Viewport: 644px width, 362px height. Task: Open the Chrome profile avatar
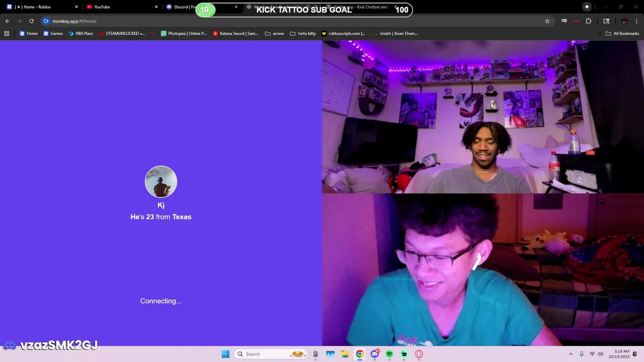(624, 21)
